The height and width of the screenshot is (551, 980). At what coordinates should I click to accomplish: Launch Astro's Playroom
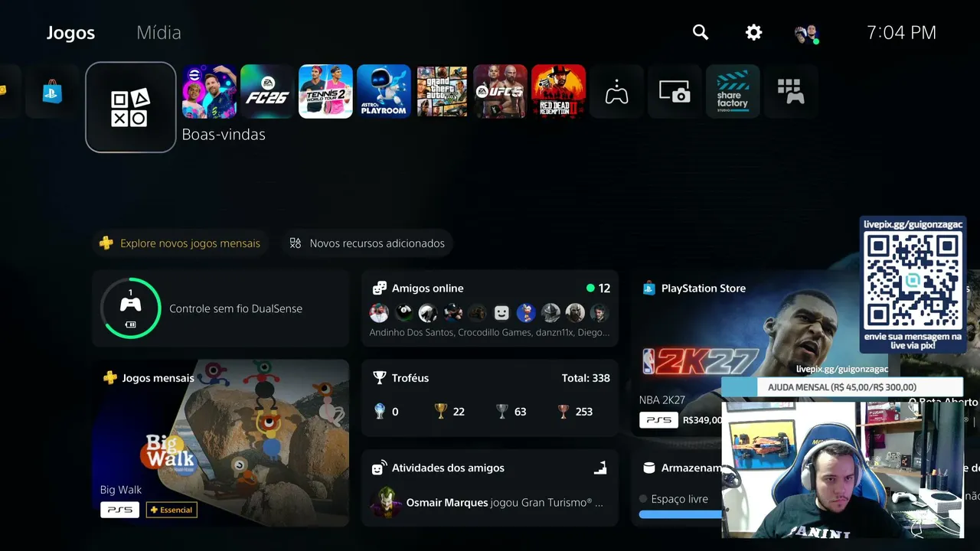(384, 92)
